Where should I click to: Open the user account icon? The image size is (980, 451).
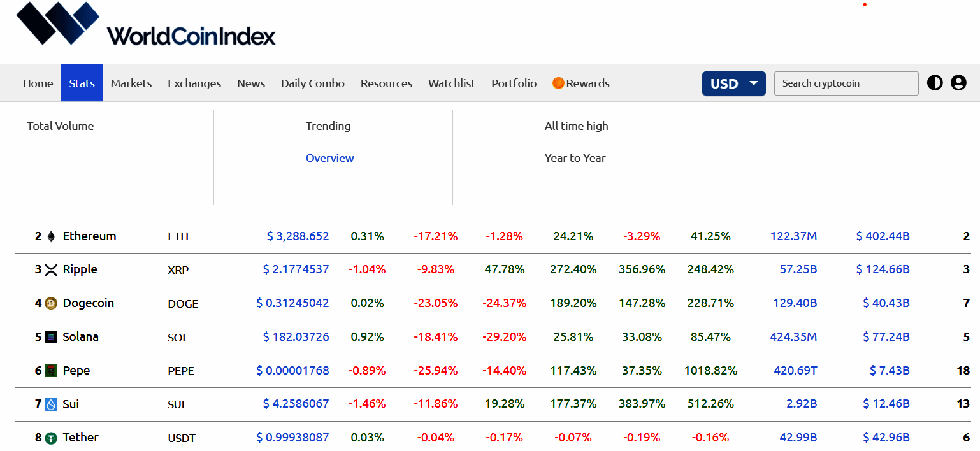(958, 83)
